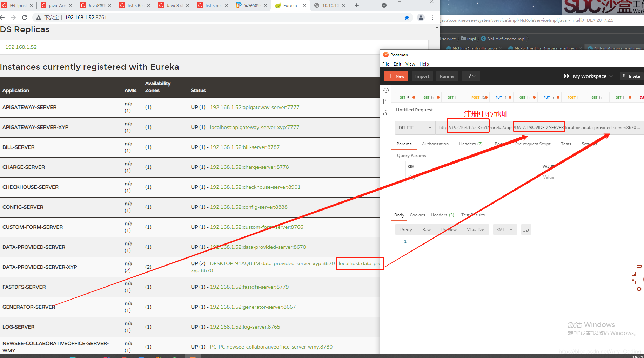The image size is (644, 358).
Task: Click the Chrome address bar URL
Action: click(86, 18)
